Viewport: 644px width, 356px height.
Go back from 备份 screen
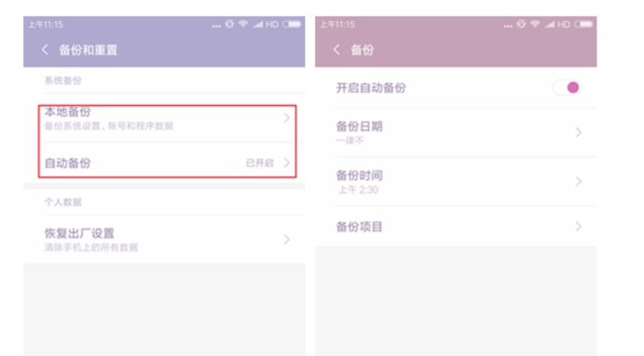336,50
